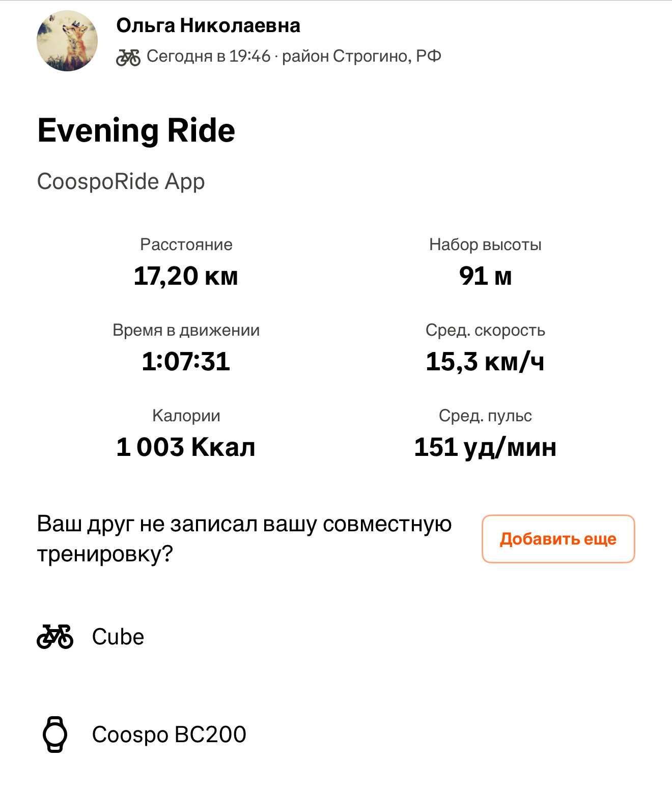Open Ольга Николаевна's profile avatar
The image size is (672, 787).
[67, 41]
